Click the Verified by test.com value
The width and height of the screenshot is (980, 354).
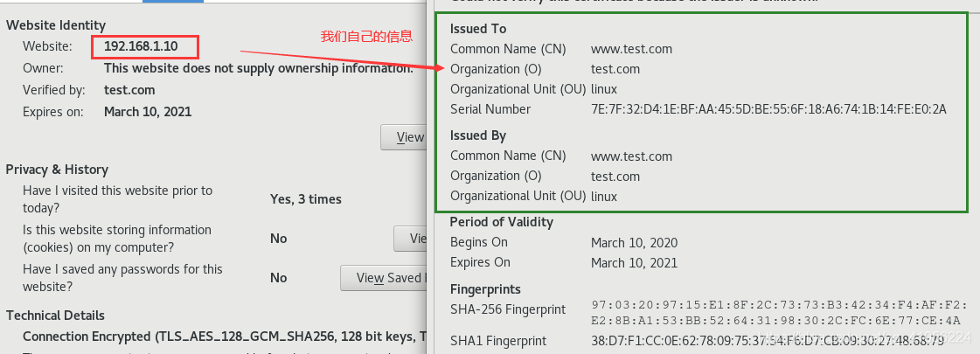(x=129, y=89)
